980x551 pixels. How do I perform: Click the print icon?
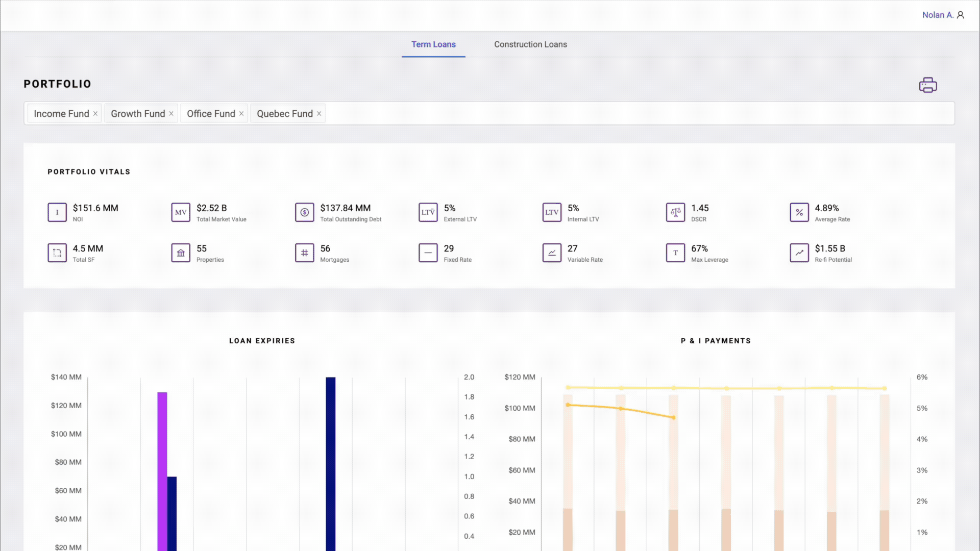pos(927,85)
